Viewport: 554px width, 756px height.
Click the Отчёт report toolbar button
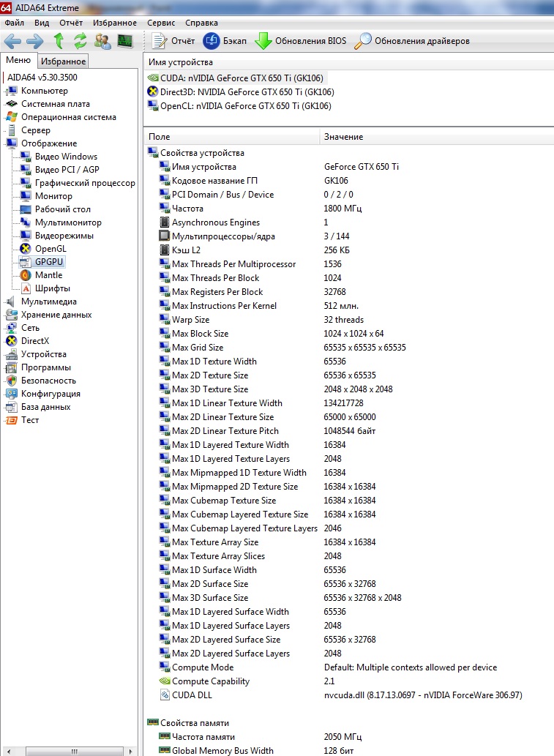pyautogui.click(x=173, y=41)
